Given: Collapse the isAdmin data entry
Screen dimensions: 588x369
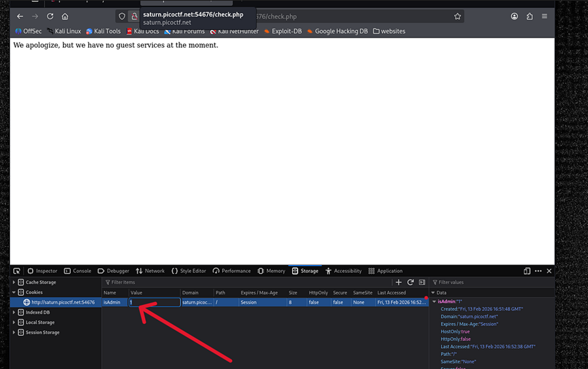Looking at the screenshot, I should [434, 302].
